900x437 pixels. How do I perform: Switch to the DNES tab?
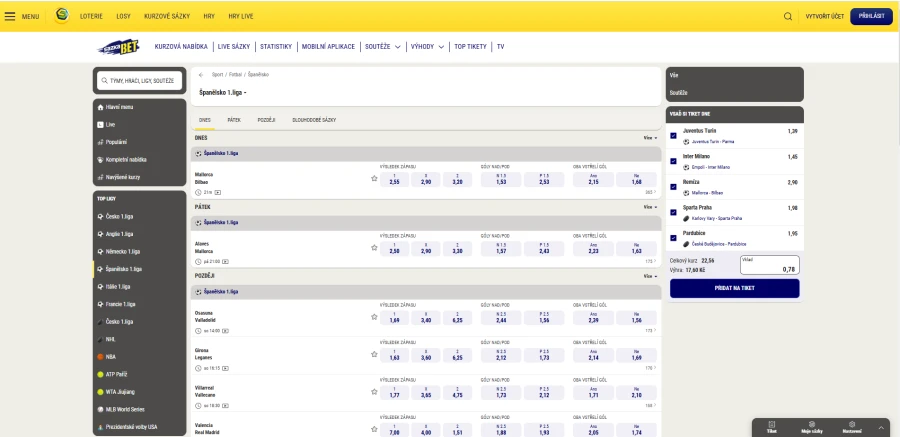click(x=204, y=120)
